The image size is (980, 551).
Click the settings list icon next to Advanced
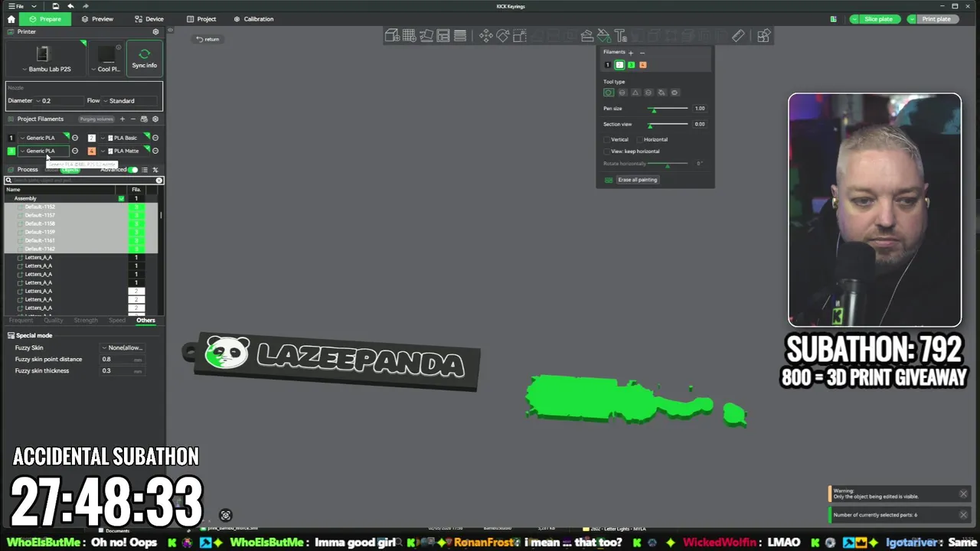point(144,170)
